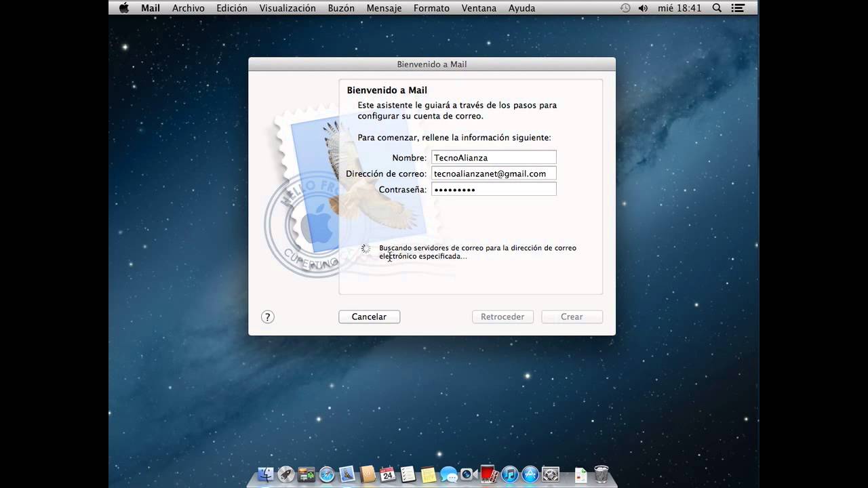Click the volume speaker menu icon
Viewport: 868px width, 488px height.
[643, 8]
